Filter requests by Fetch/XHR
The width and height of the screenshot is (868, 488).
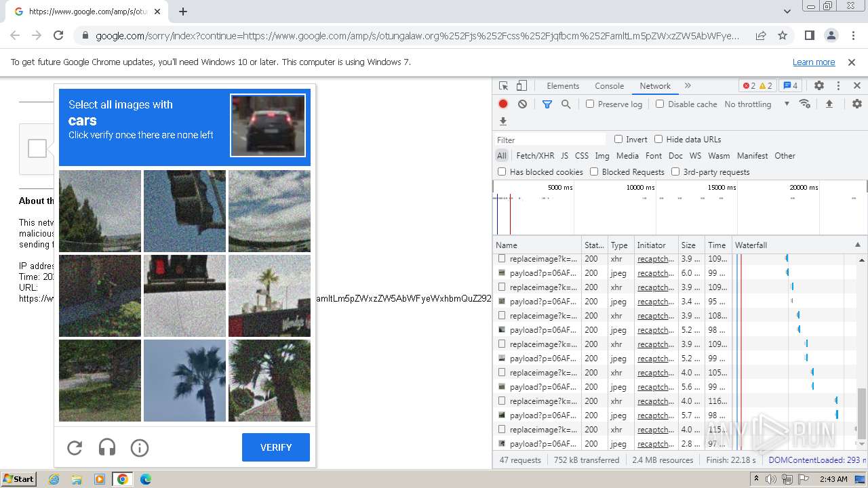(535, 155)
